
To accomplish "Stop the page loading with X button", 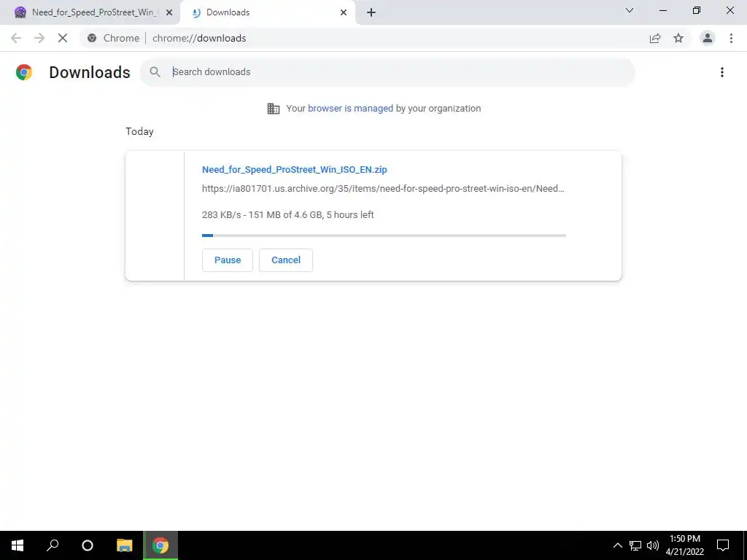I will click(63, 38).
